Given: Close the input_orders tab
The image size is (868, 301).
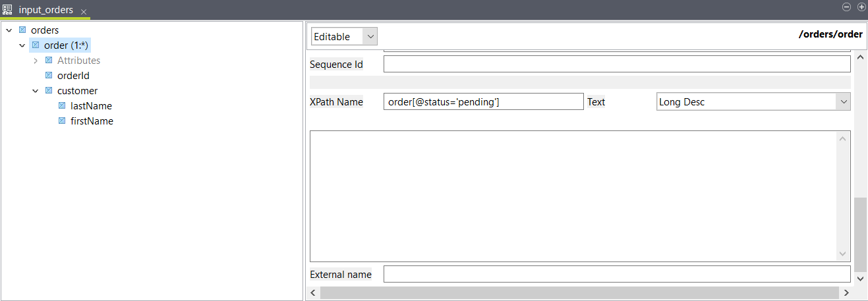Looking at the screenshot, I should (84, 12).
